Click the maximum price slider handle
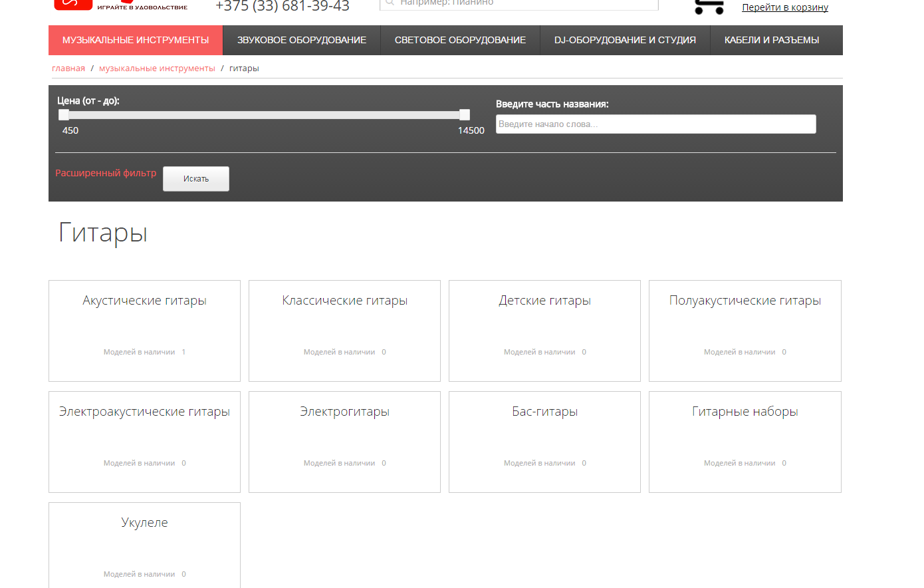The height and width of the screenshot is (588, 924). coord(465,114)
